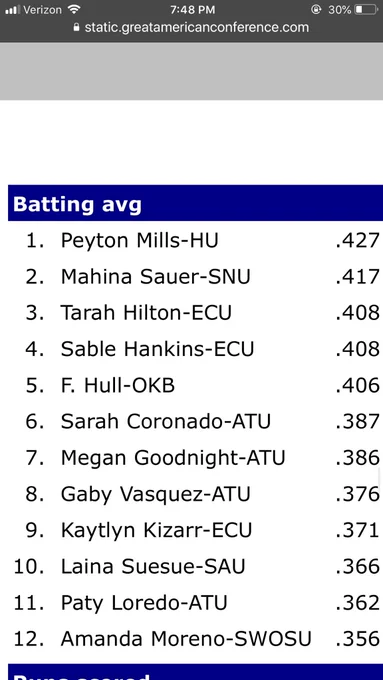
Task: Select Mahina Sauer-SNU entry
Action: point(195,277)
